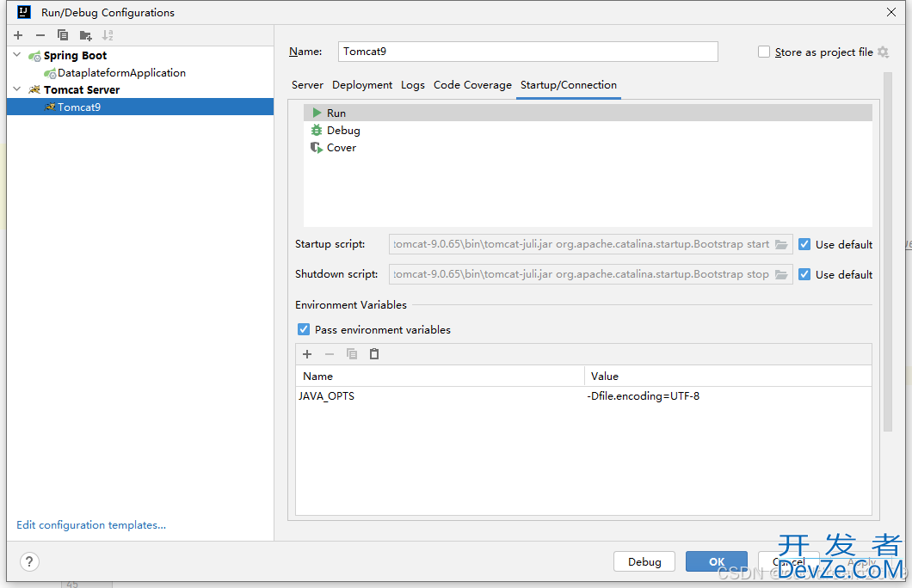The width and height of the screenshot is (912, 588).
Task: Close the Run/Debug Configurations dialog
Action: 891,12
